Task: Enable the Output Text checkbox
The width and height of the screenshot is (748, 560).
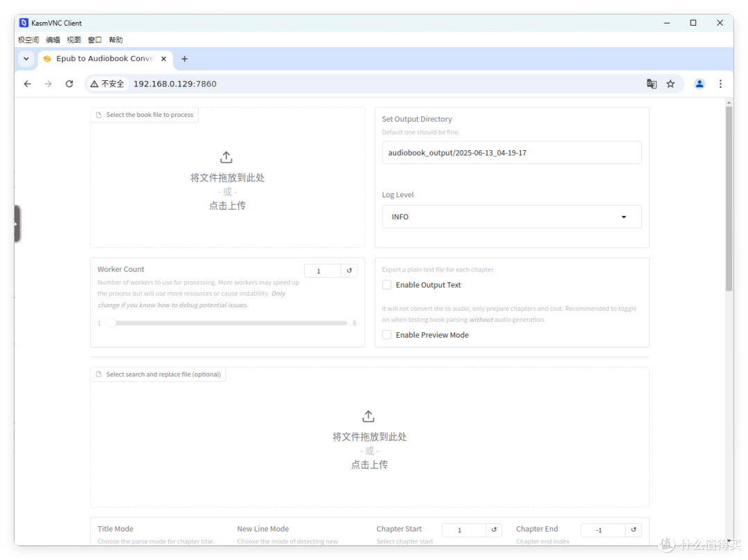Action: point(387,284)
